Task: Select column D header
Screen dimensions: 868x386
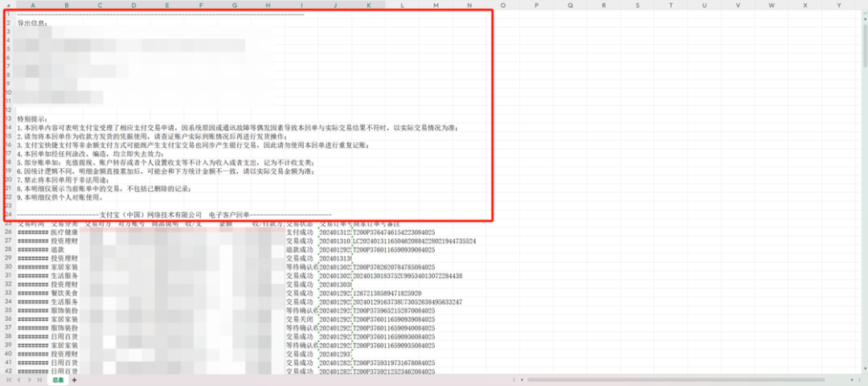Action: coord(133,5)
